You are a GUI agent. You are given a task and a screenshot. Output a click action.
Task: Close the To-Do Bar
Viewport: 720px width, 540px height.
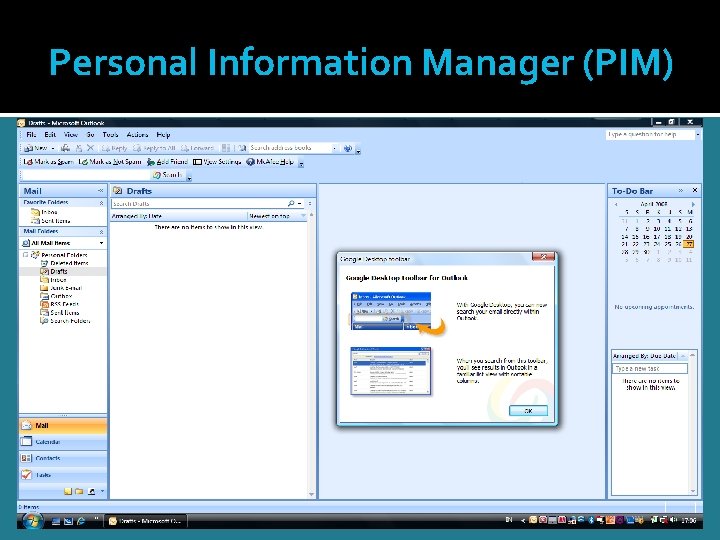pyautogui.click(x=695, y=190)
